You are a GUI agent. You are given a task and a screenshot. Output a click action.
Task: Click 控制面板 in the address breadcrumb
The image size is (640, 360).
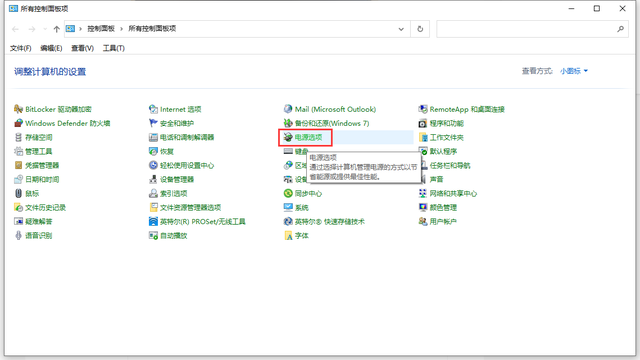click(x=101, y=29)
